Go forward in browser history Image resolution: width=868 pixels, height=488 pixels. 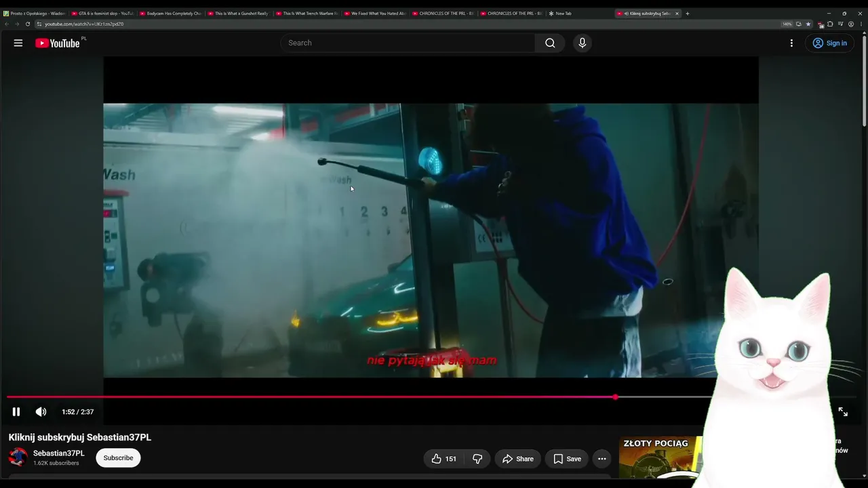(17, 24)
